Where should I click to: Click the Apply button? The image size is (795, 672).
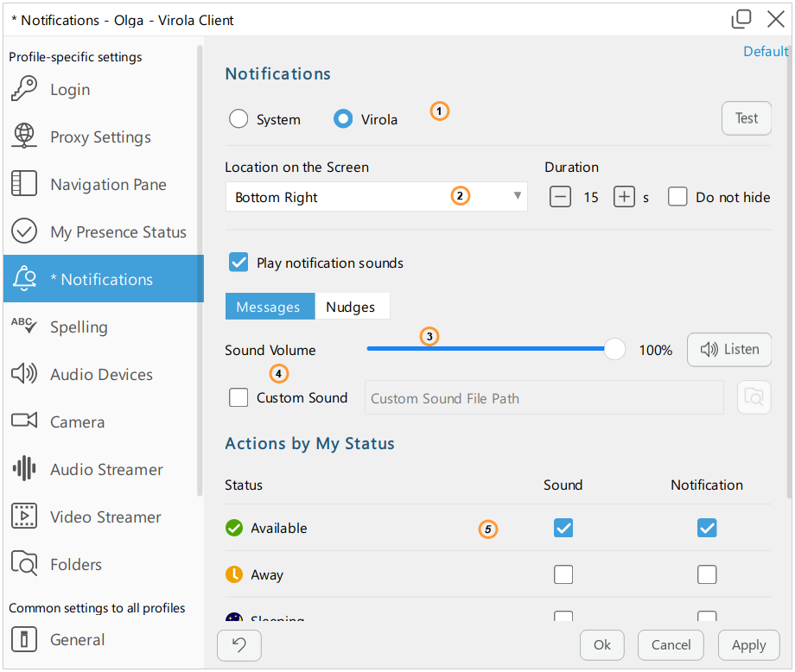(748, 645)
